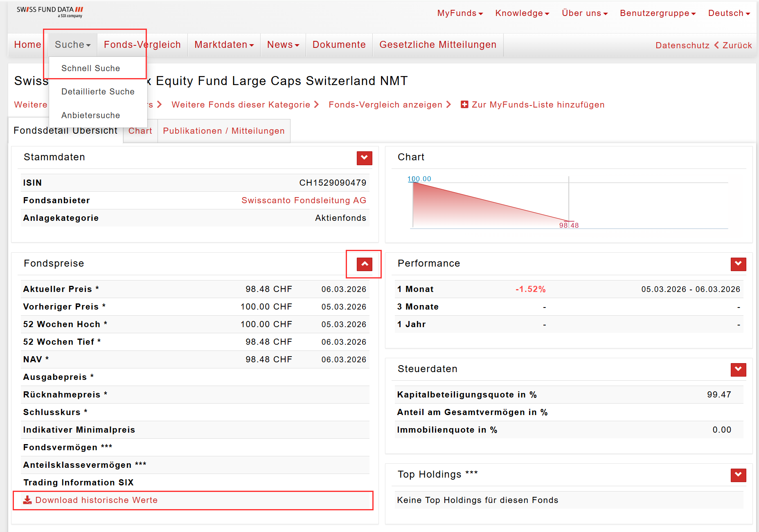This screenshot has width=759, height=532.
Task: Toggle the Performance panel arrow button
Action: pos(738,264)
